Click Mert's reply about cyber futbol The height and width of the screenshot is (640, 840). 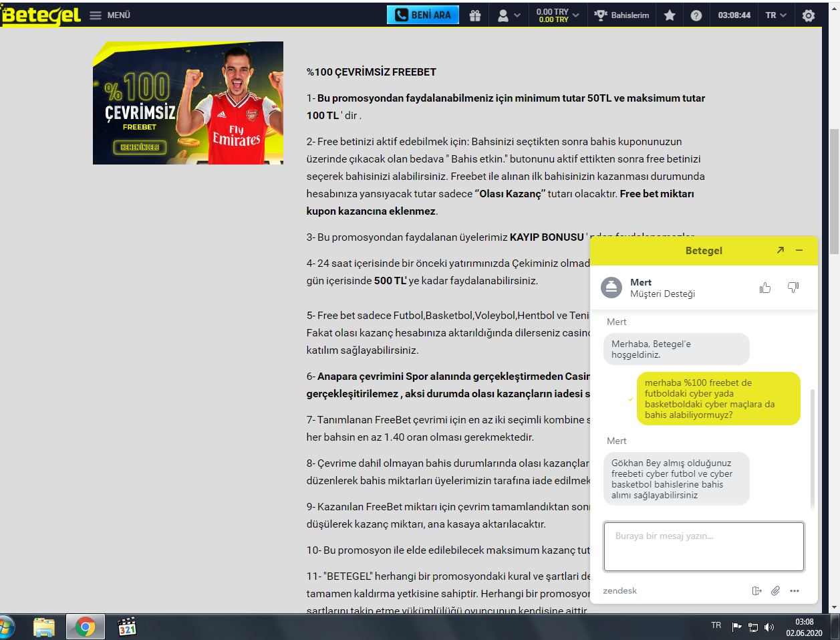(676, 479)
